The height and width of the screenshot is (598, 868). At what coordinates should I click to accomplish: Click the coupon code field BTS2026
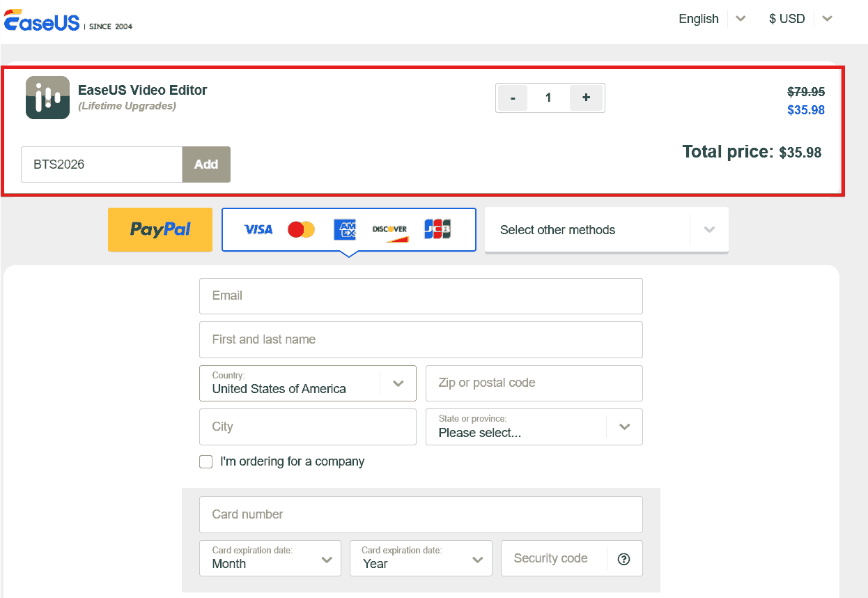pos(102,164)
